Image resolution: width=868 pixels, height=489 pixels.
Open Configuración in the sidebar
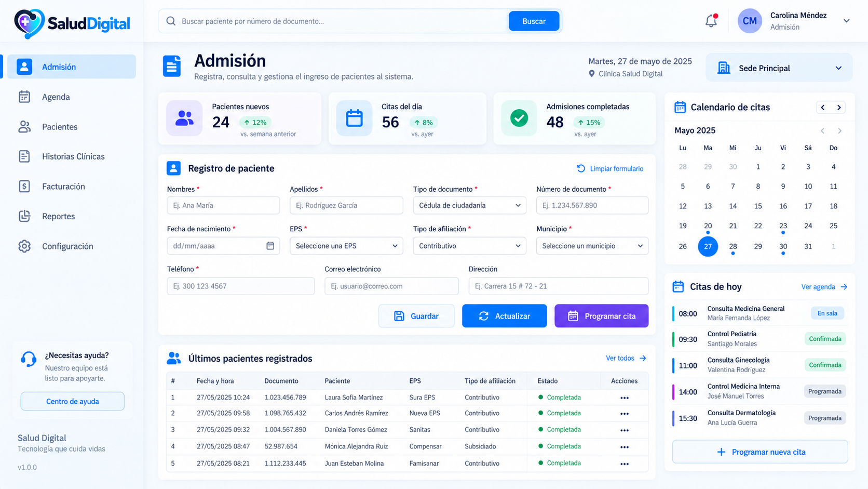coord(72,246)
